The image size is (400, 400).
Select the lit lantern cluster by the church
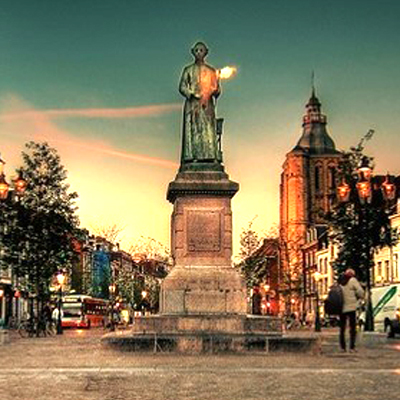365,185
